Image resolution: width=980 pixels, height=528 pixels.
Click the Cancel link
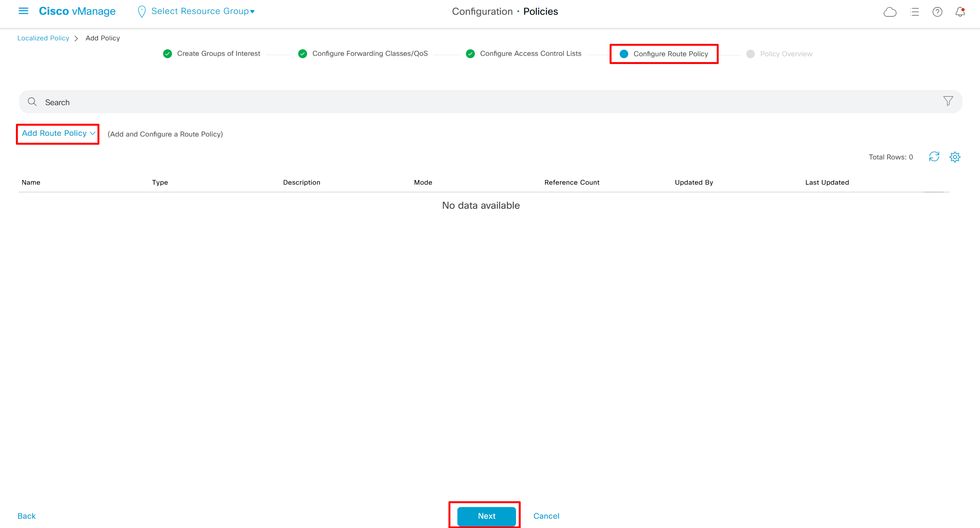[546, 516]
